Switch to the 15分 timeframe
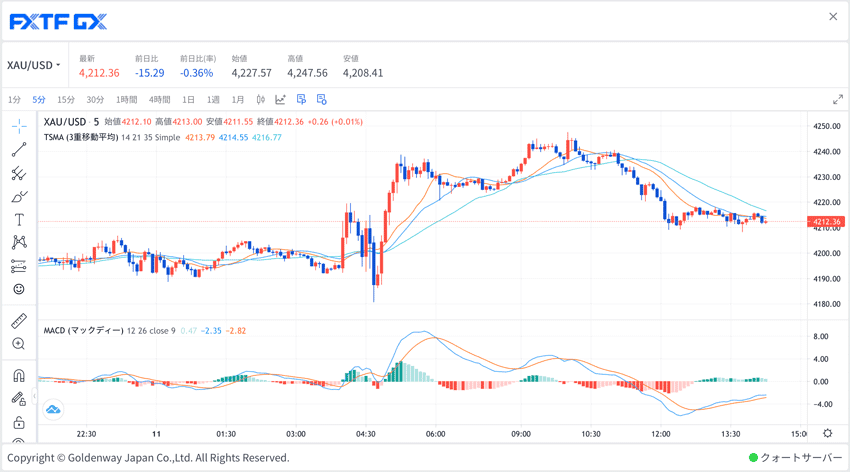Image resolution: width=850 pixels, height=472 pixels. coord(66,100)
